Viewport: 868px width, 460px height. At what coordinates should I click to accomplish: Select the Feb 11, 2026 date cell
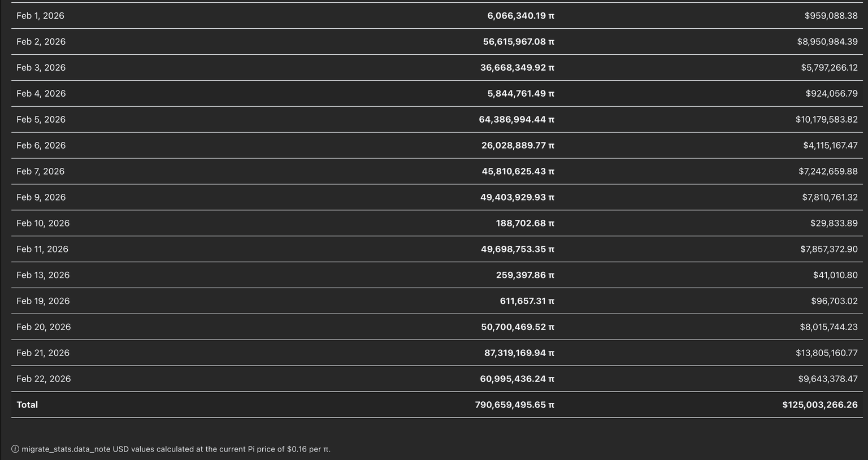[x=42, y=250]
